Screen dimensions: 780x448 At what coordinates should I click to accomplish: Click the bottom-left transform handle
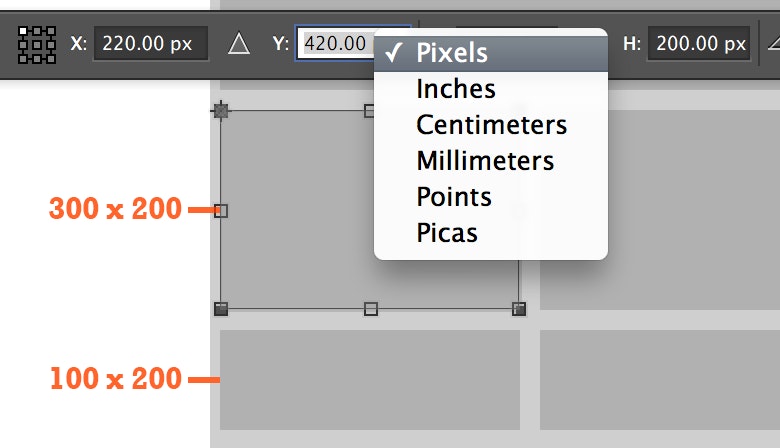(x=221, y=309)
